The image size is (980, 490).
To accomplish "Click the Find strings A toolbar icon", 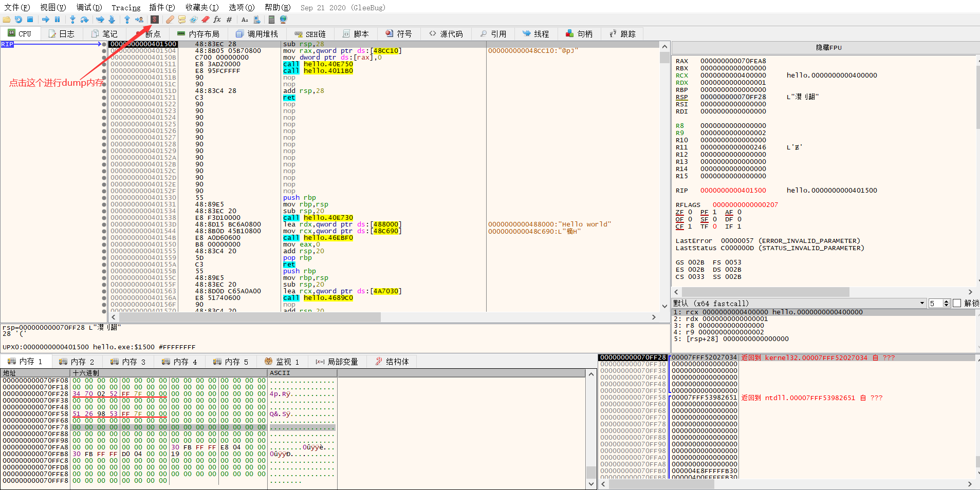I will click(245, 20).
